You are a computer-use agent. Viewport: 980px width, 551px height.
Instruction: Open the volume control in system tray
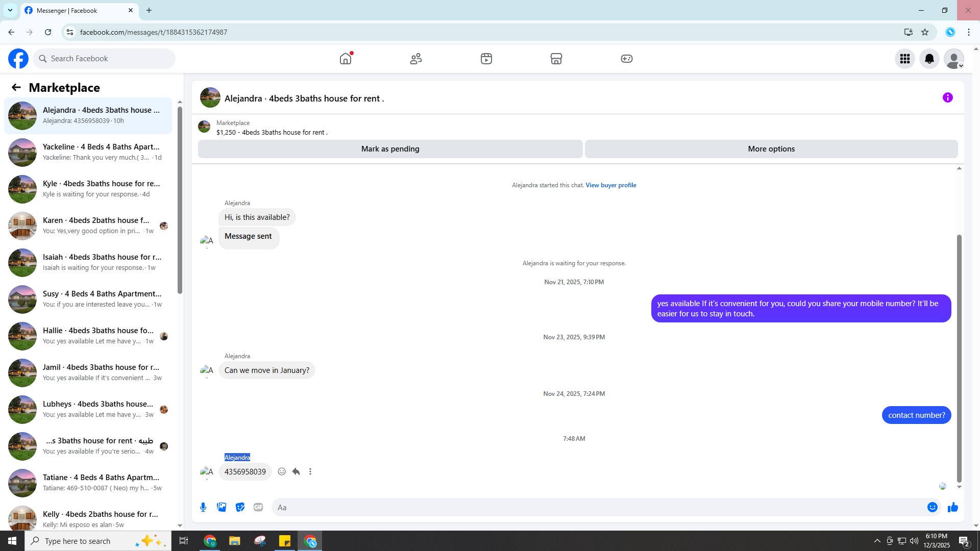[x=914, y=541]
